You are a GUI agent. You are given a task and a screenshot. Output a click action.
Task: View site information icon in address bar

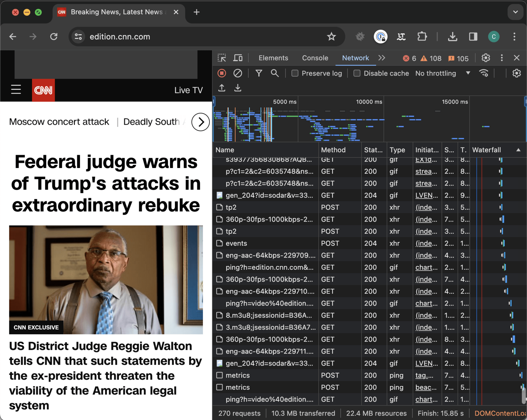click(x=78, y=37)
